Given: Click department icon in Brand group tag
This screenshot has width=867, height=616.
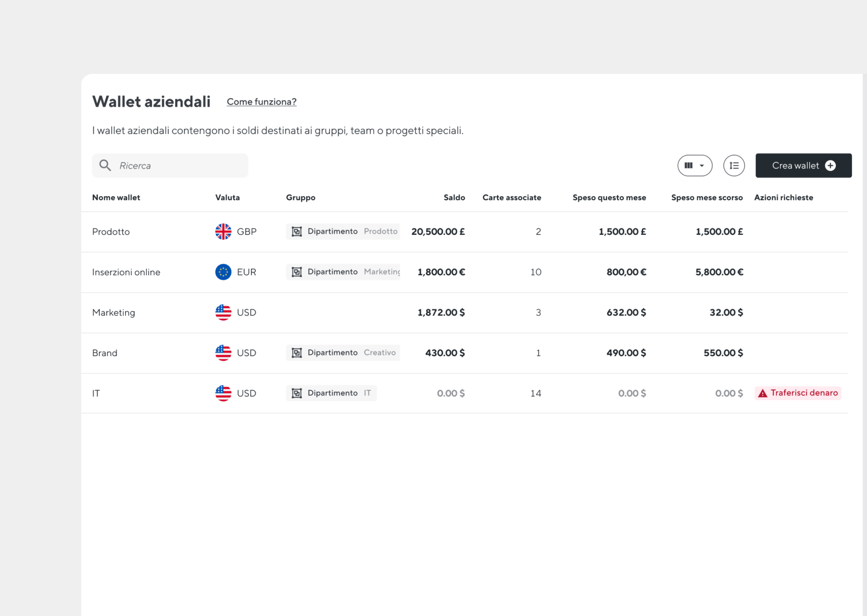Looking at the screenshot, I should 297,353.
